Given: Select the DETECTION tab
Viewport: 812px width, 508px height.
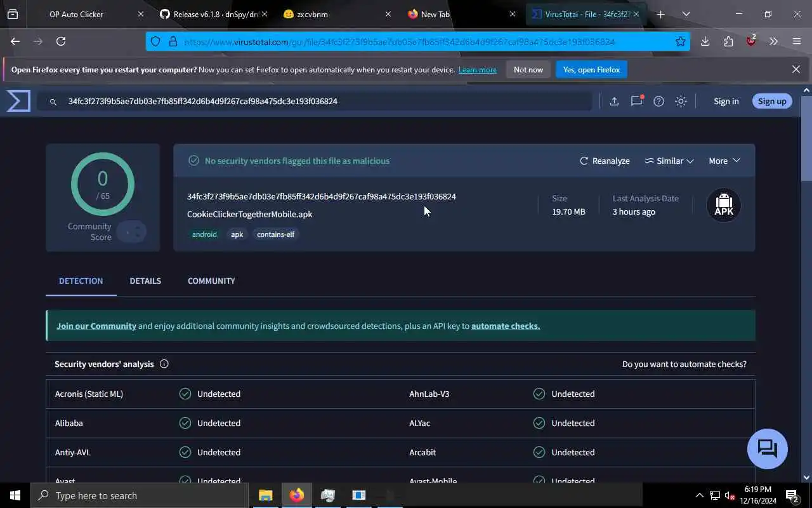Looking at the screenshot, I should [81, 281].
